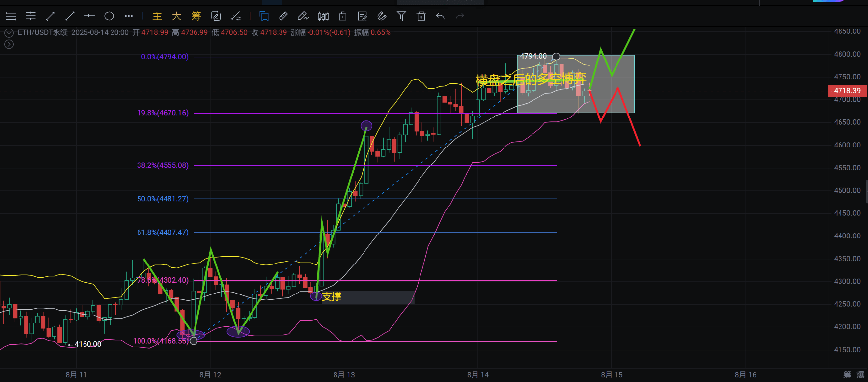Click the edit note icon
The width and height of the screenshot is (868, 382).
[363, 16]
